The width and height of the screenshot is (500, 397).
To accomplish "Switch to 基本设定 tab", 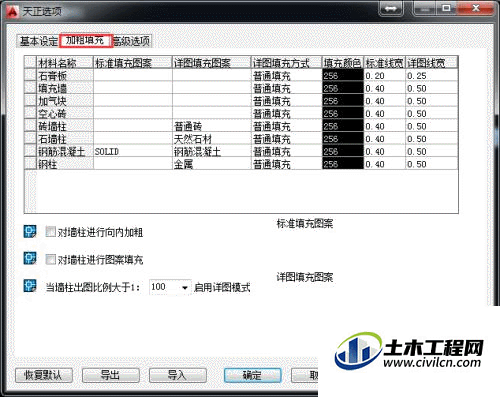I will click(39, 41).
